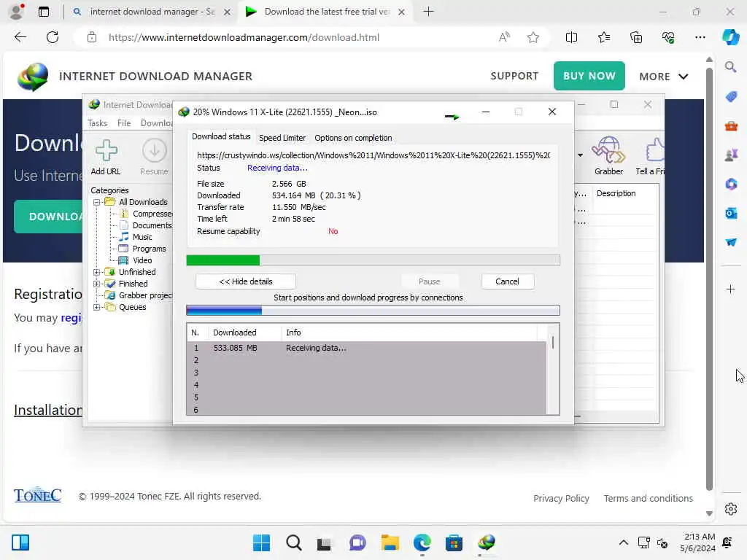Add a sidebar app with plus icon

[x=730, y=289]
